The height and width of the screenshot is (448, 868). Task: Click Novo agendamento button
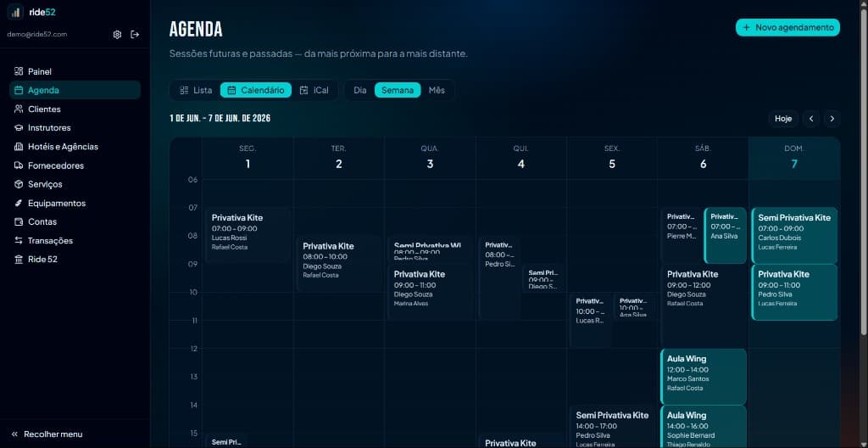pos(787,27)
